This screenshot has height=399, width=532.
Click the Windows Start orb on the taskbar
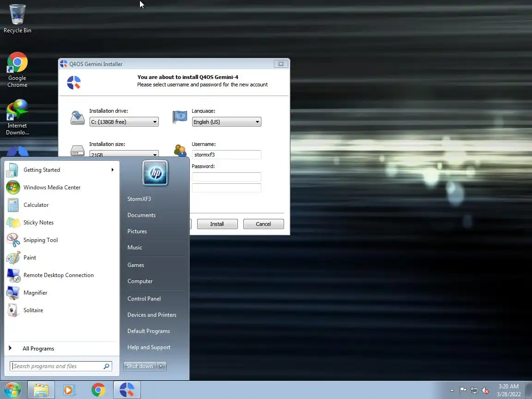pos(12,390)
